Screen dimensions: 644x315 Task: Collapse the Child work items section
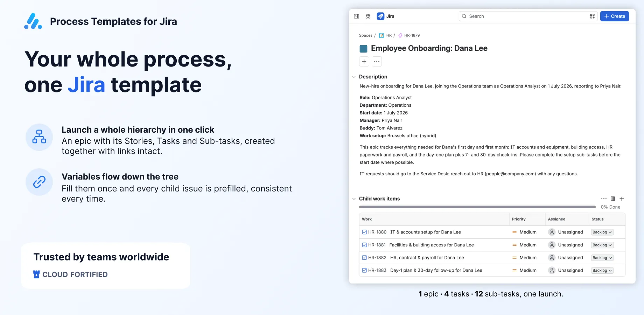click(x=354, y=199)
